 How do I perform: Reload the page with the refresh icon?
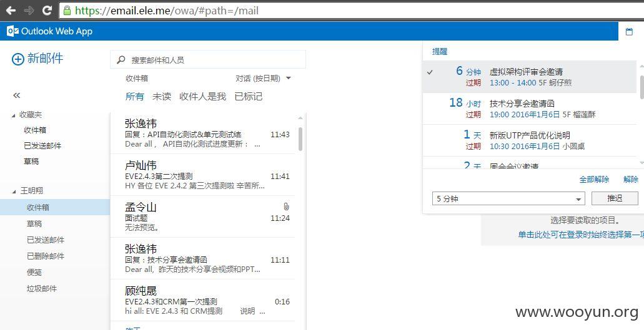(47, 10)
